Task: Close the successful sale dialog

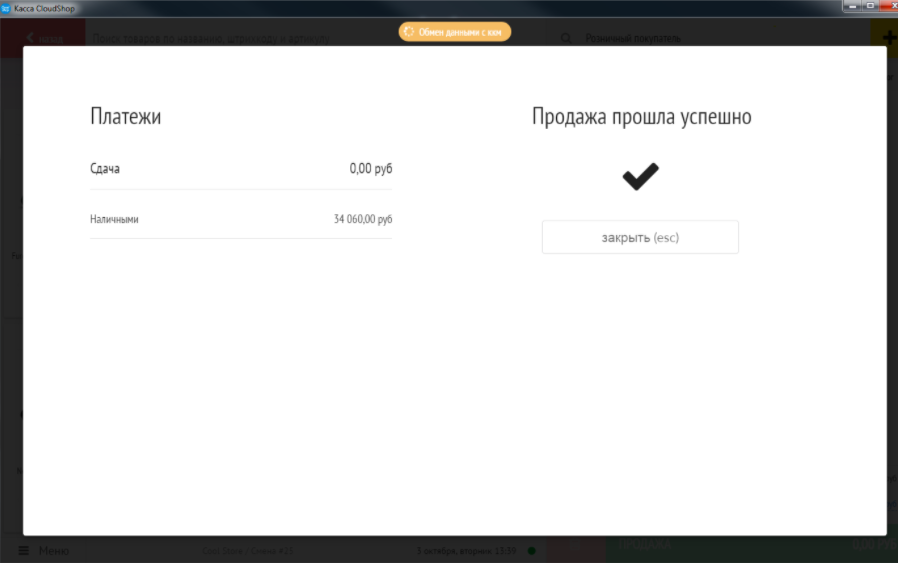Action: click(x=640, y=237)
